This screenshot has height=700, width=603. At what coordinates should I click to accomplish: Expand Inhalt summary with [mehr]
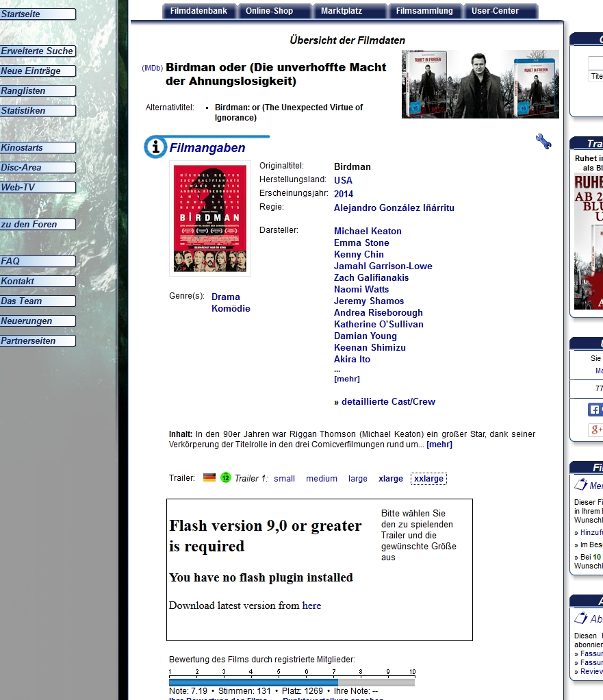click(439, 445)
